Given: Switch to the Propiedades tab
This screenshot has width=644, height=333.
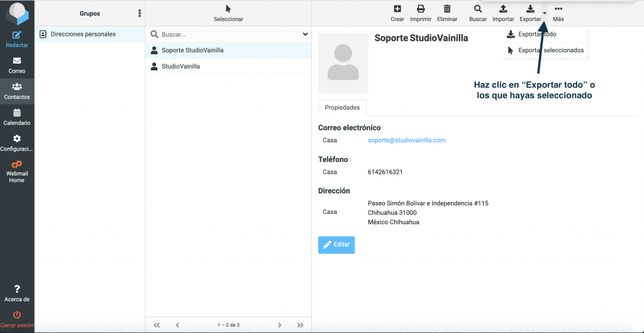Looking at the screenshot, I should [x=342, y=108].
